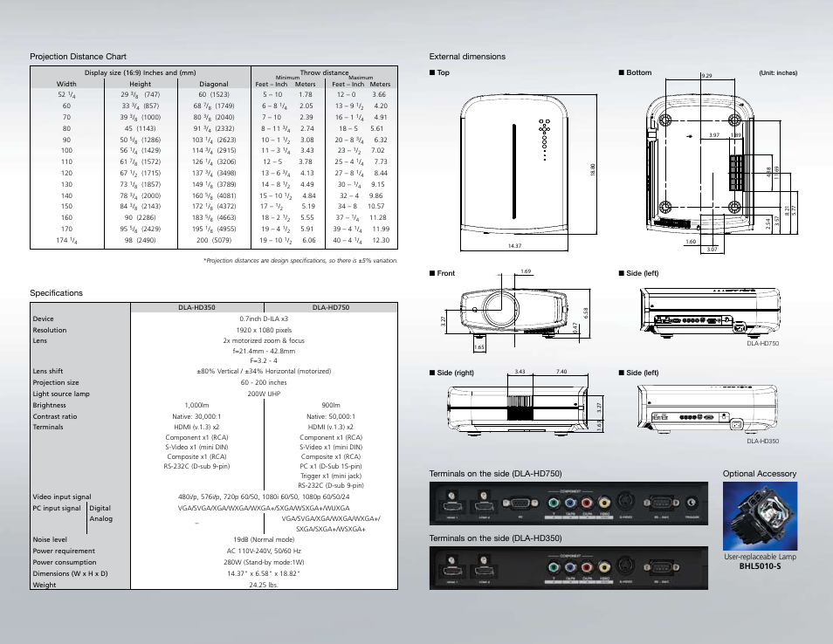Click the 280W (Stand-by mode:1W) value
Screen dimensions: 833x644
264,562
